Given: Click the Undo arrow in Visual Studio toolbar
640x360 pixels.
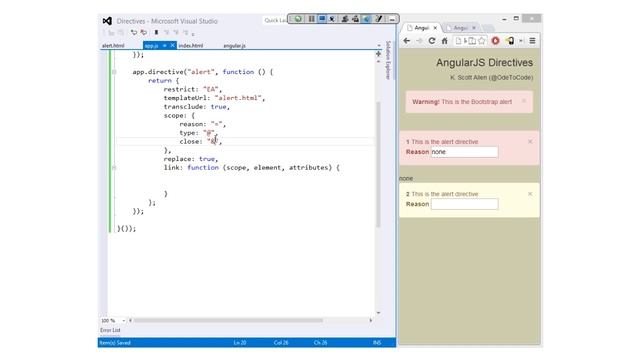Looking at the screenshot, I should click(134, 32).
